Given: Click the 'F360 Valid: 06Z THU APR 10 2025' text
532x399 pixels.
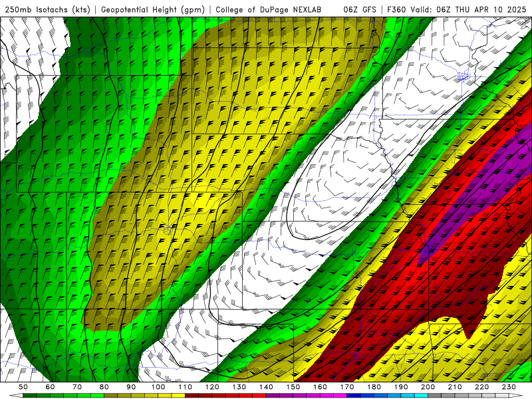Looking at the screenshot, I should [457, 9].
